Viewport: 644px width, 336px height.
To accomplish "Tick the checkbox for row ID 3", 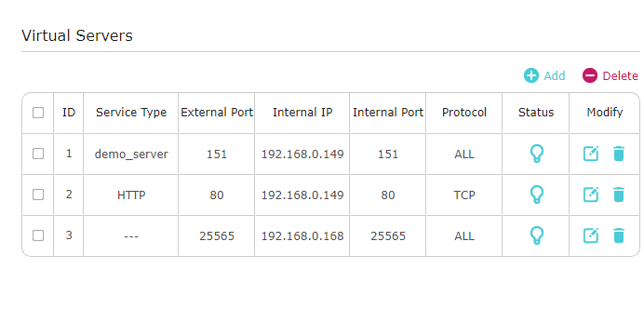I will pos(38,235).
